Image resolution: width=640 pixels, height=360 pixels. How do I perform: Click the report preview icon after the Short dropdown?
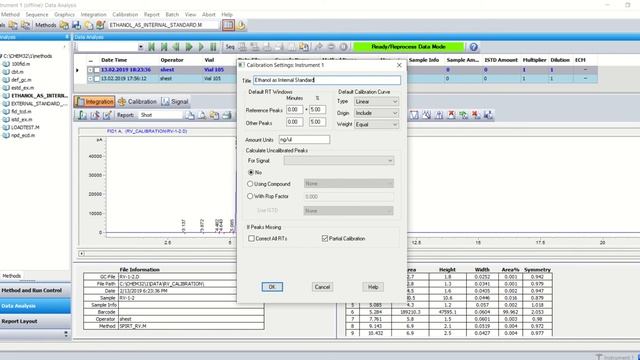coord(190,115)
